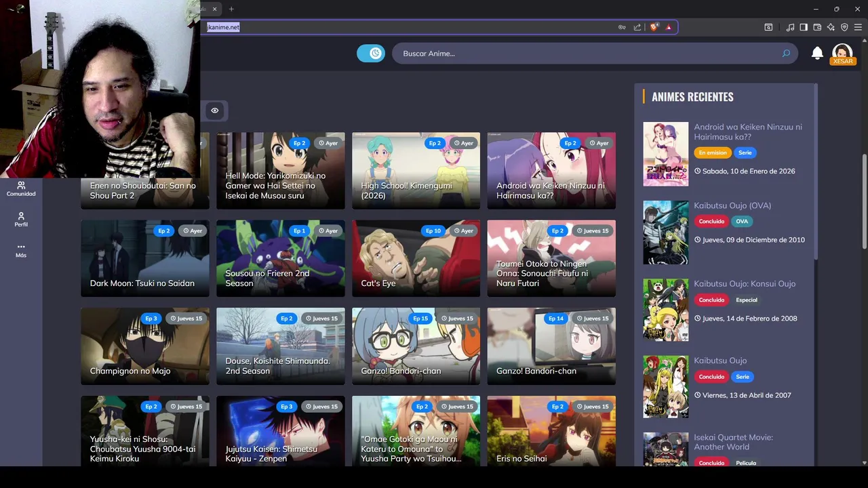The height and width of the screenshot is (488, 868).
Task: Open Perfil in the sidebar
Action: pyautogui.click(x=21, y=219)
